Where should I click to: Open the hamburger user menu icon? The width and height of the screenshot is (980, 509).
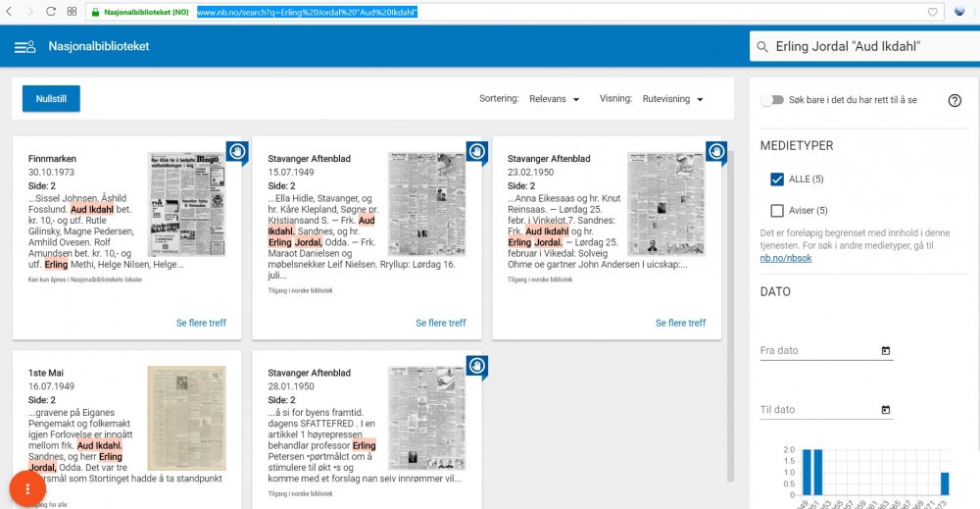pos(24,47)
